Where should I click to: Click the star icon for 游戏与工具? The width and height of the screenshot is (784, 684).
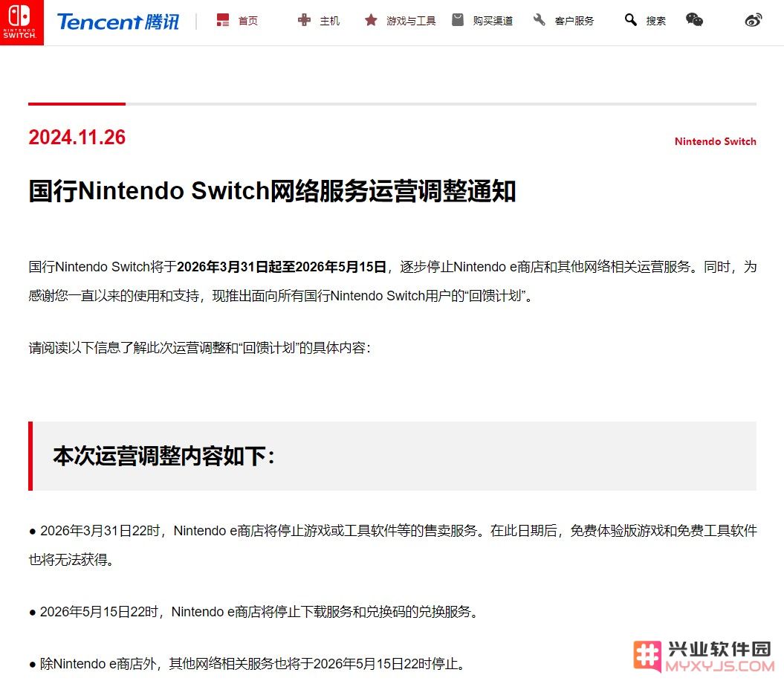pos(371,20)
